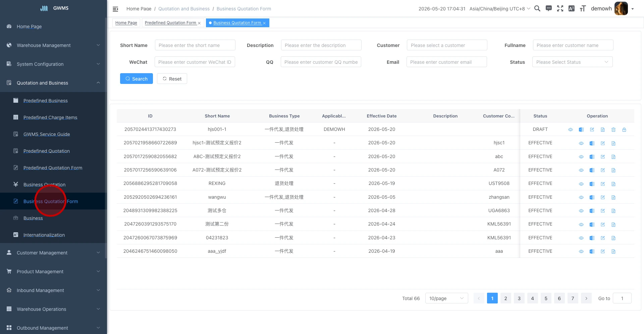Toggle fullscreen mode with the header expand icon

(x=560, y=9)
